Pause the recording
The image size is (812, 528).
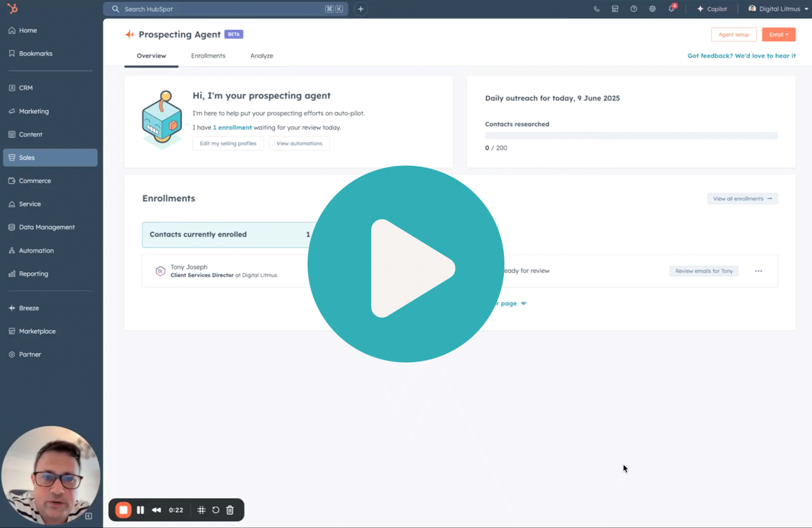[141, 510]
